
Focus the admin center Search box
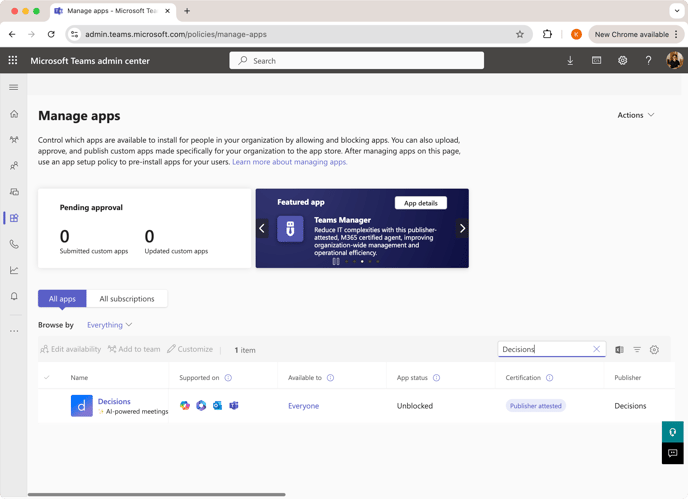pos(357,61)
